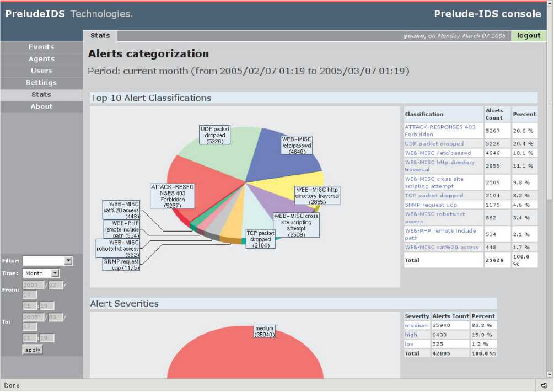This screenshot has height=392, width=554.
Task: Open WEB-MISC robots.txt access link
Action: tap(435, 218)
